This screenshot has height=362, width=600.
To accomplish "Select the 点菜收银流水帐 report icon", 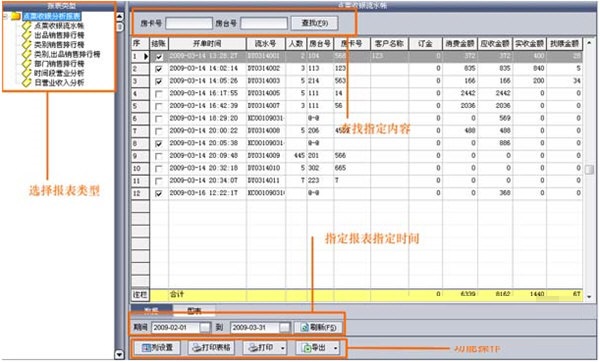I will [26, 26].
